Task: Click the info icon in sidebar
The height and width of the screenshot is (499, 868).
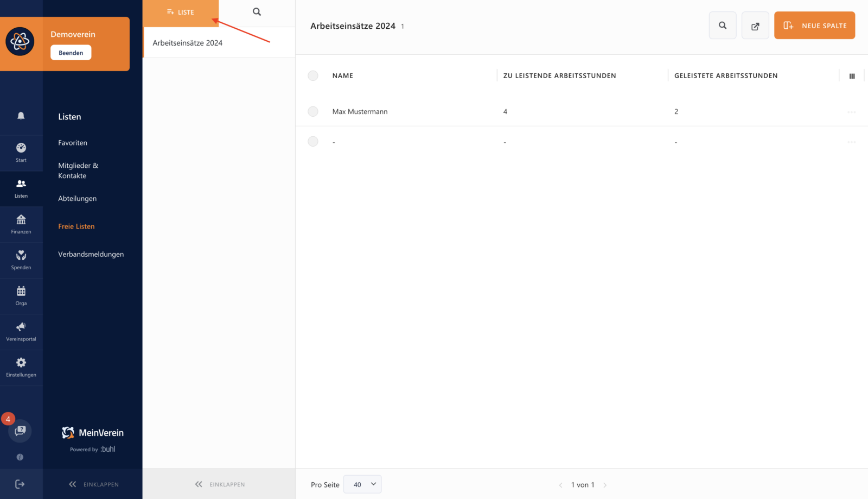Action: (x=20, y=457)
